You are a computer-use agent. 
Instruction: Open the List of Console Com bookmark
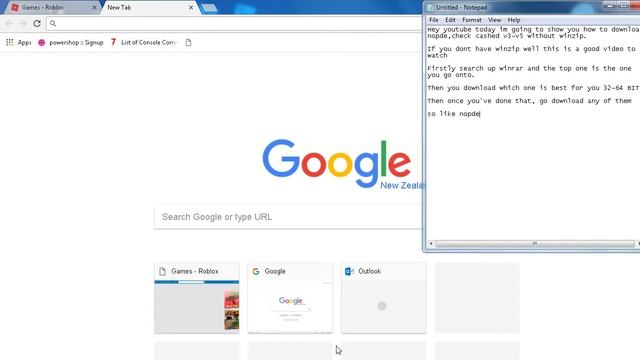pyautogui.click(x=143, y=42)
